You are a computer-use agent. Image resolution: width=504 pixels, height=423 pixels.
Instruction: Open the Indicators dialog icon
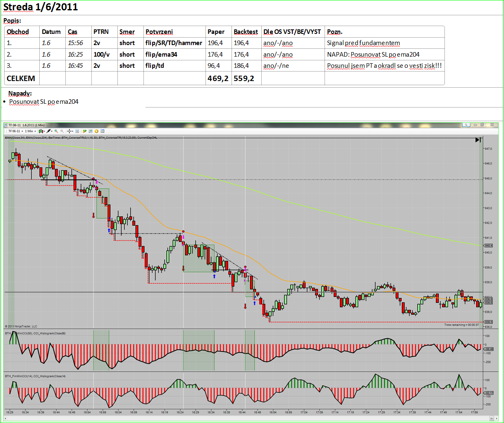91,131
